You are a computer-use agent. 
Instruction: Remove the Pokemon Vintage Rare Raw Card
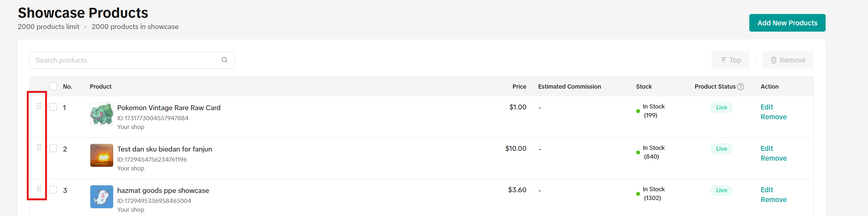tap(773, 117)
